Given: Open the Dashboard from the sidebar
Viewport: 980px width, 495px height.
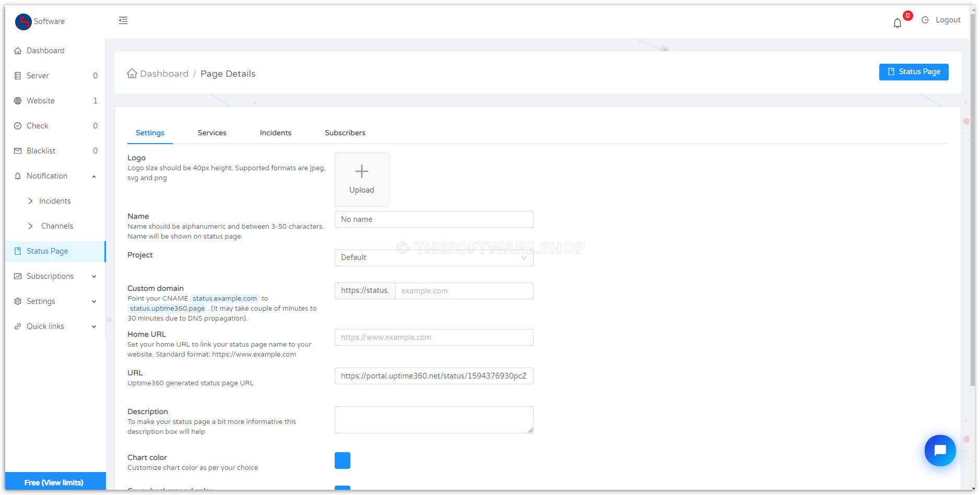Looking at the screenshot, I should (45, 50).
